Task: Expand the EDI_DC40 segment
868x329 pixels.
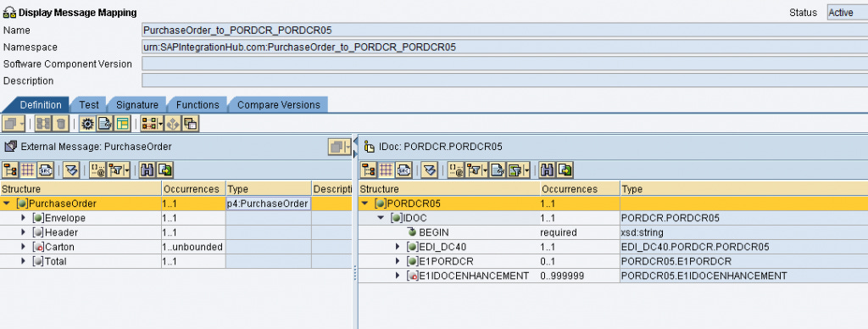Action: (x=398, y=247)
